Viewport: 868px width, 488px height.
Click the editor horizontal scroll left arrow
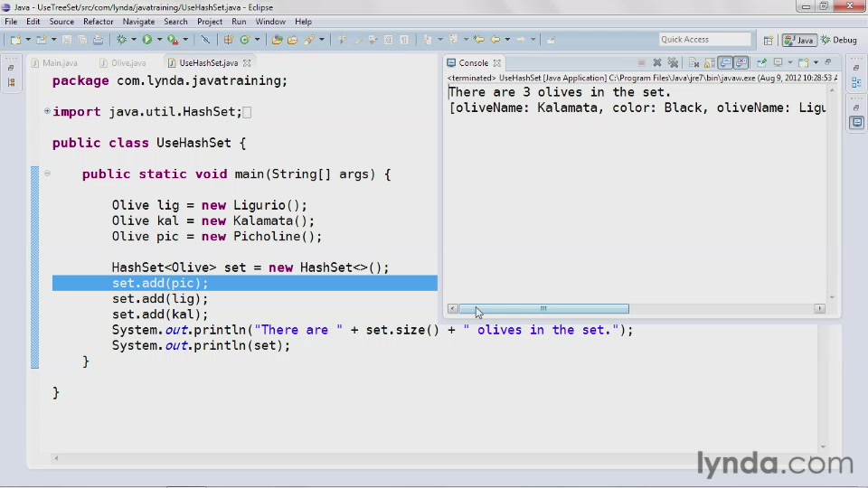click(56, 458)
